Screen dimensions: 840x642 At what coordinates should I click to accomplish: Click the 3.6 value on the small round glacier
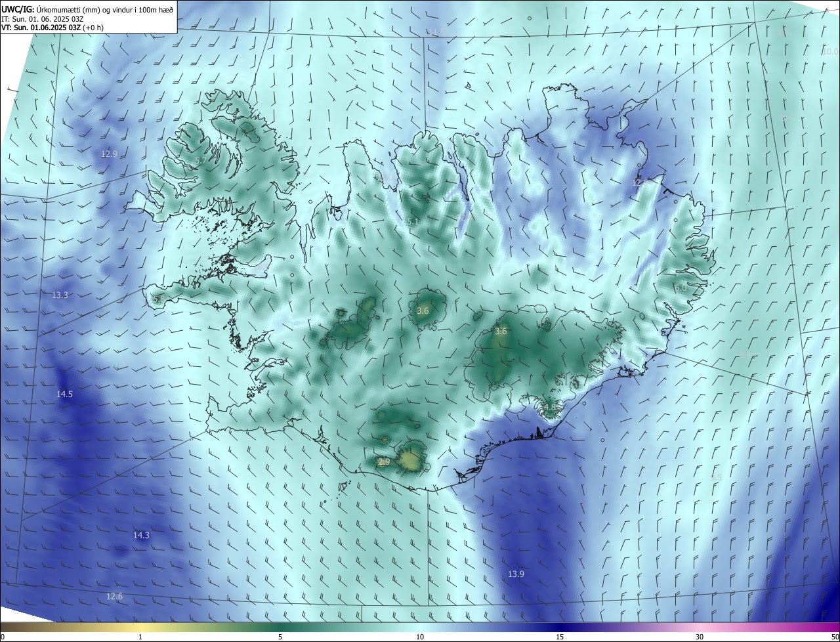[423, 311]
